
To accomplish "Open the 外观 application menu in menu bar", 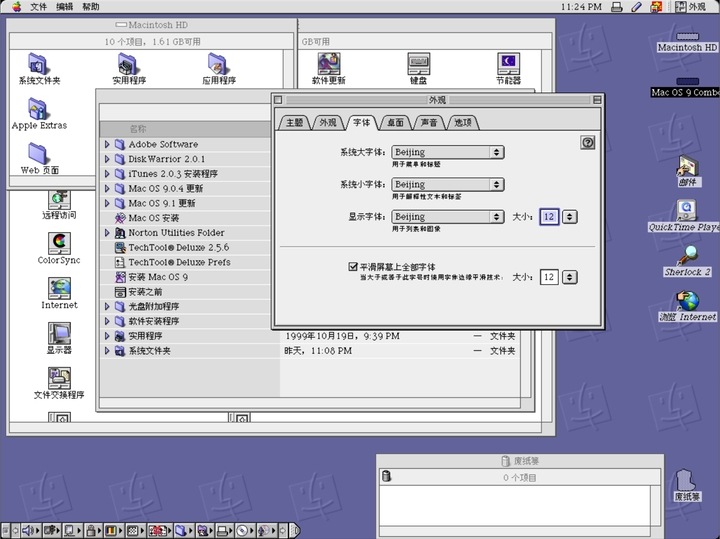I will click(x=691, y=6).
